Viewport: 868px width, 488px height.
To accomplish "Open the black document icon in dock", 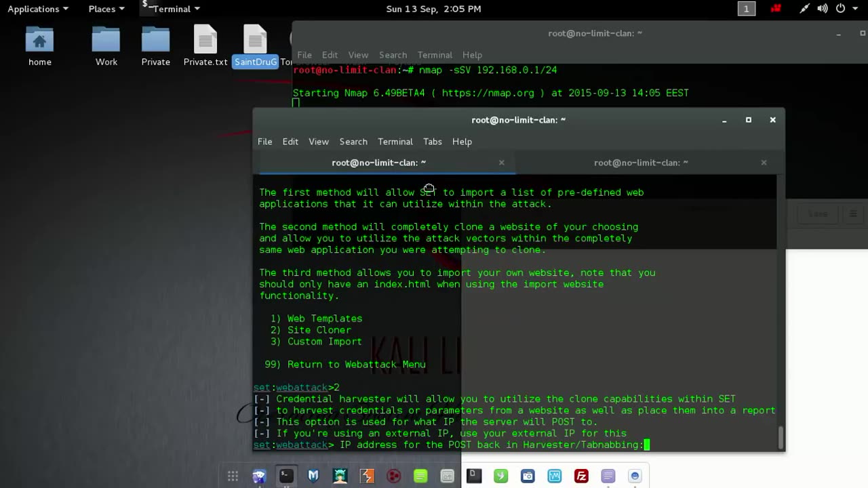I will [474, 476].
